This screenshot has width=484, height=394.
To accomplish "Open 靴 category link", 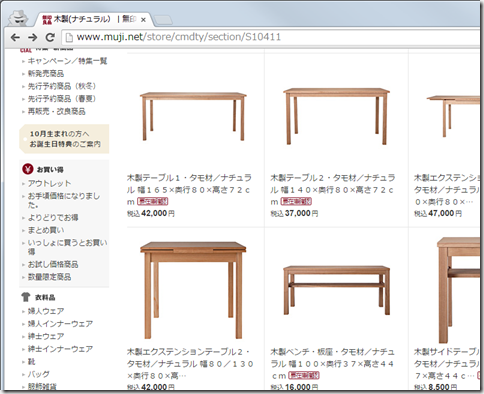I will click(x=31, y=362).
